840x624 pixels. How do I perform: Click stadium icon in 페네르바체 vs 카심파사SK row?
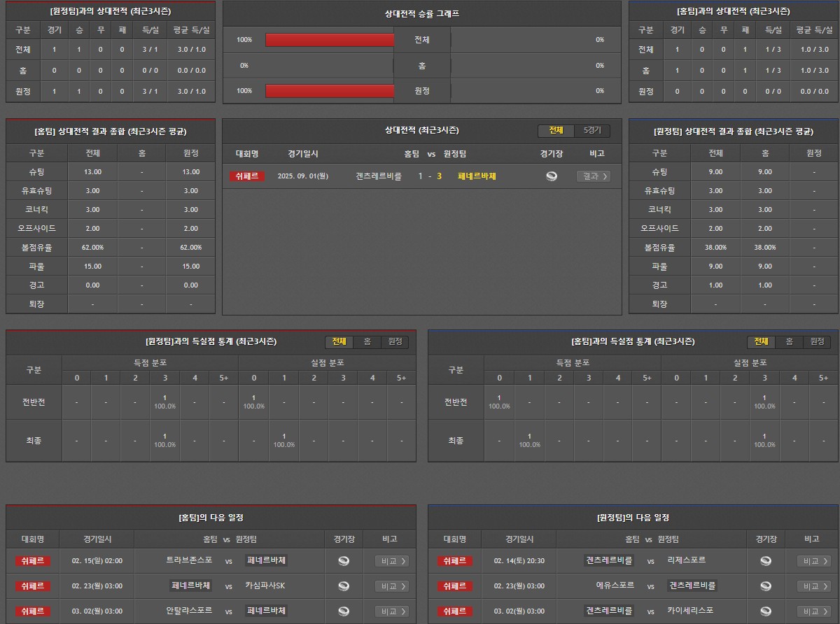click(344, 586)
